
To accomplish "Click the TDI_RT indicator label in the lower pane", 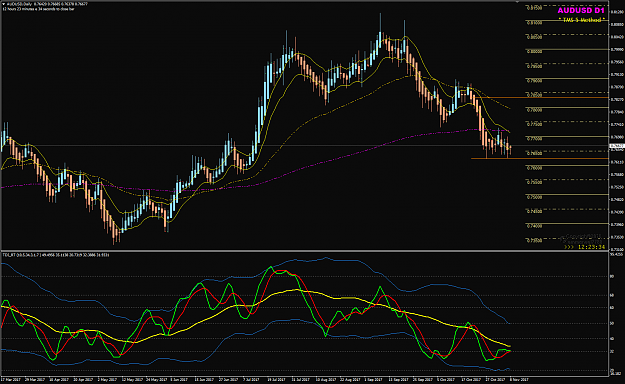I will pyautogui.click(x=56, y=254).
